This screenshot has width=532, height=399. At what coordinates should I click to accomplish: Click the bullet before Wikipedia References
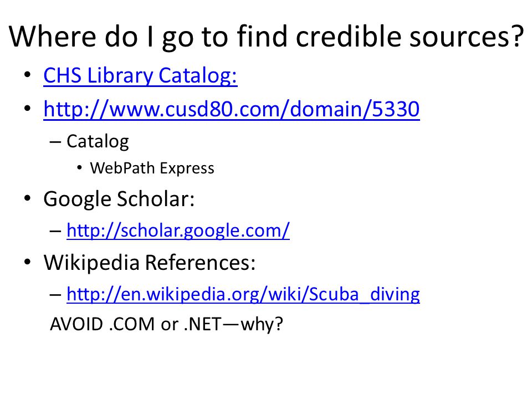(28, 262)
